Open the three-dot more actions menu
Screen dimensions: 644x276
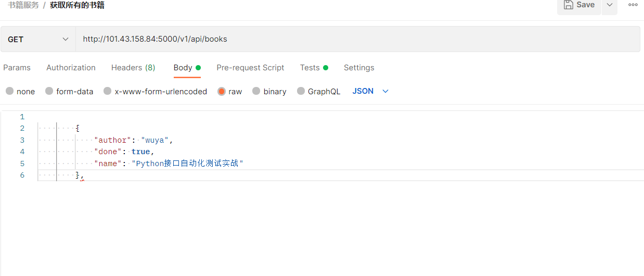coord(633,5)
